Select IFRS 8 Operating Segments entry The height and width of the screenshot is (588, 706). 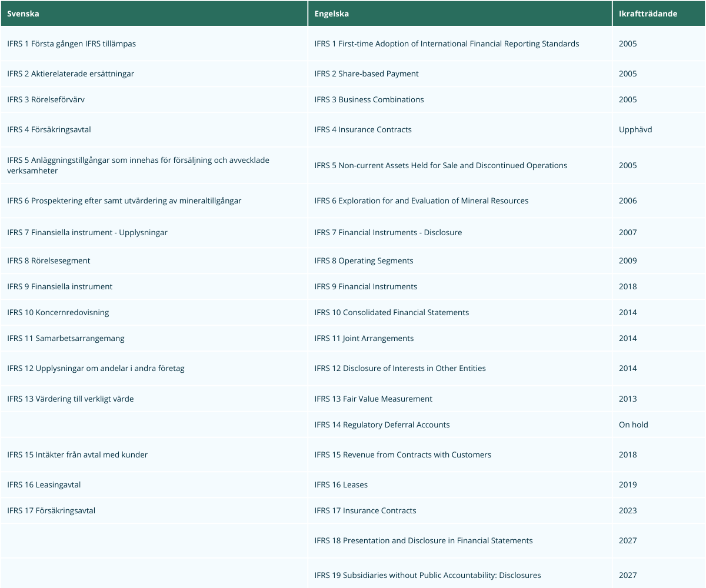[x=364, y=261]
